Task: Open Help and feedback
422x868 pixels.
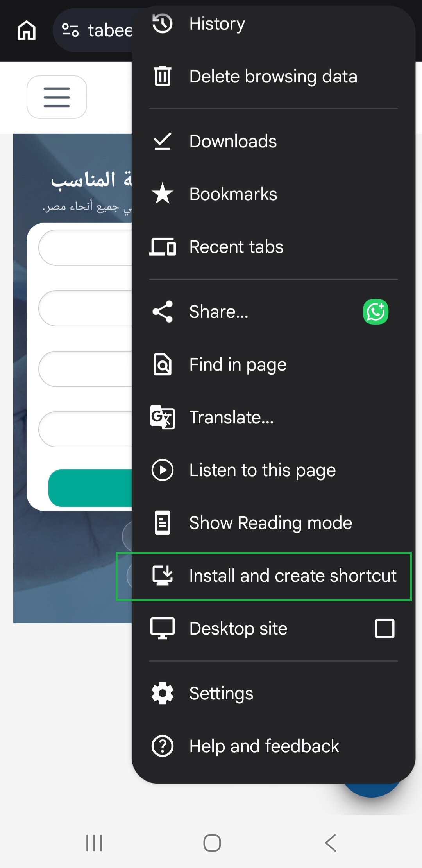Action: tap(274, 746)
